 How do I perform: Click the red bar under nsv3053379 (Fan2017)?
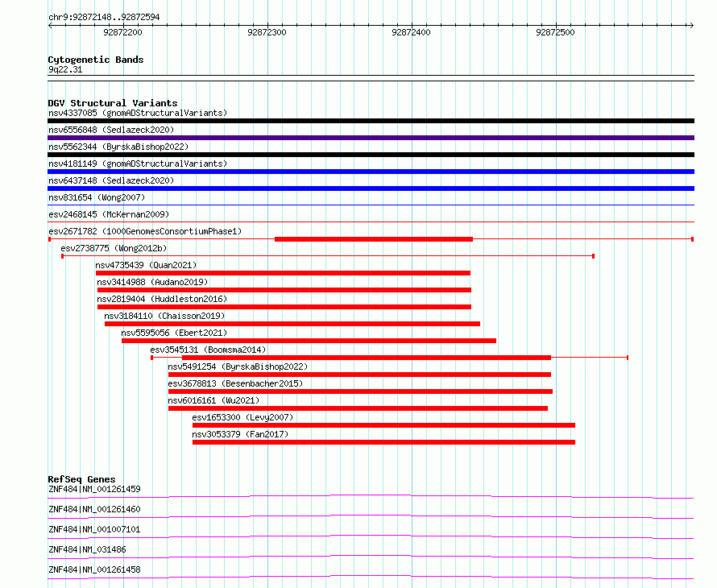tap(383, 442)
